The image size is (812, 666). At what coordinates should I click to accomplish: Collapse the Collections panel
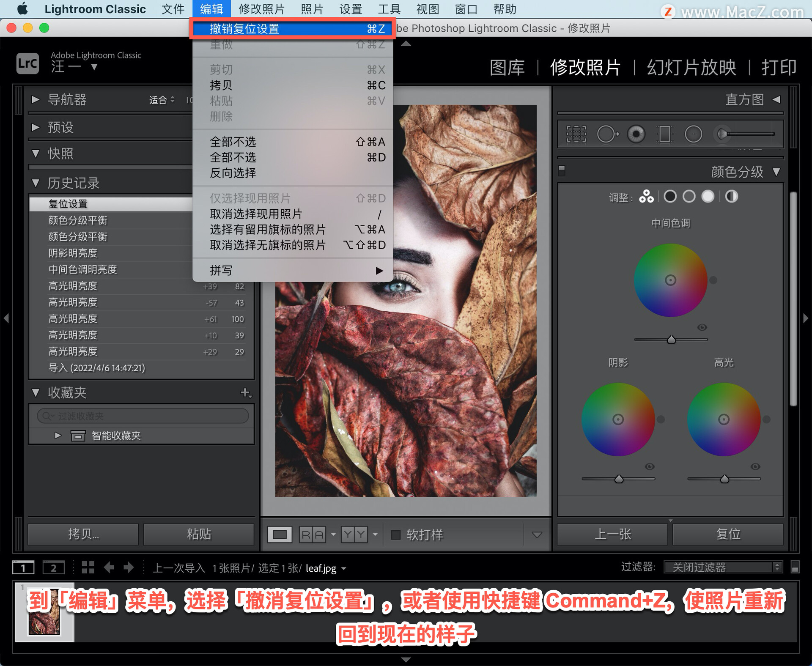(36, 393)
